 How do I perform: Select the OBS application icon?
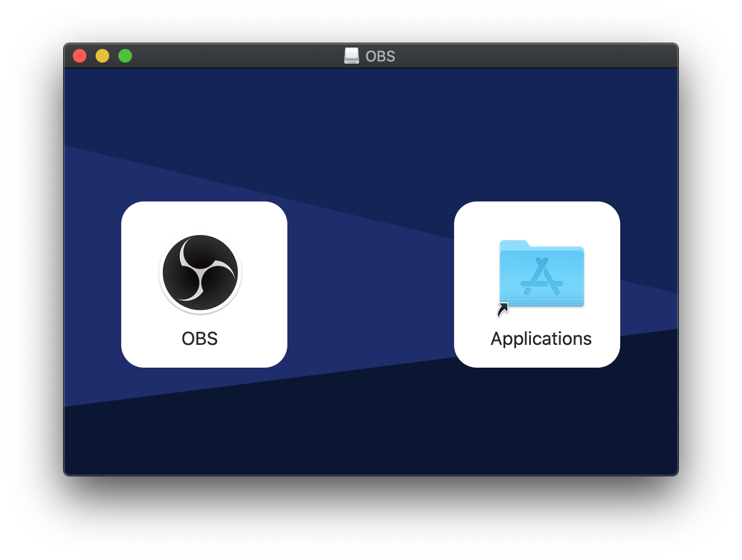click(x=200, y=273)
